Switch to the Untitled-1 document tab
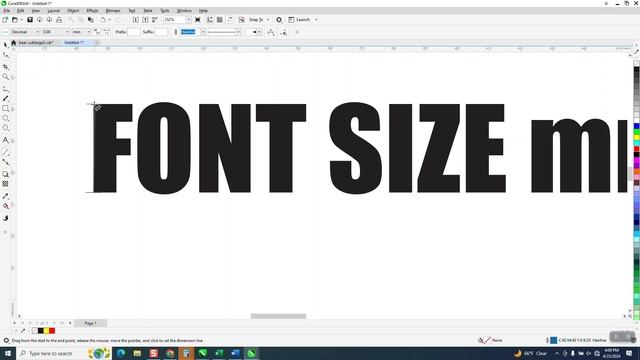The height and width of the screenshot is (360, 640). click(x=74, y=42)
